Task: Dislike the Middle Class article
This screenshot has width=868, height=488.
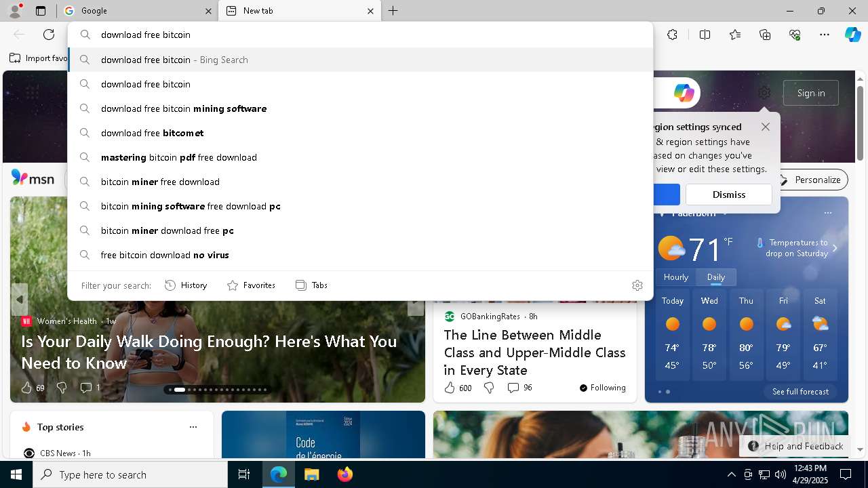Action: pyautogui.click(x=489, y=388)
